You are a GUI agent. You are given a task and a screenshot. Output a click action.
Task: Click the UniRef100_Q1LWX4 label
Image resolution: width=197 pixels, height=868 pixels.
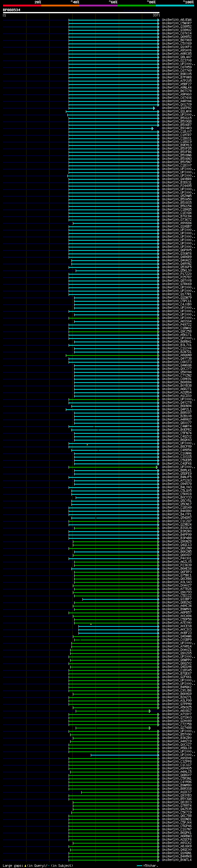pos(177,111)
